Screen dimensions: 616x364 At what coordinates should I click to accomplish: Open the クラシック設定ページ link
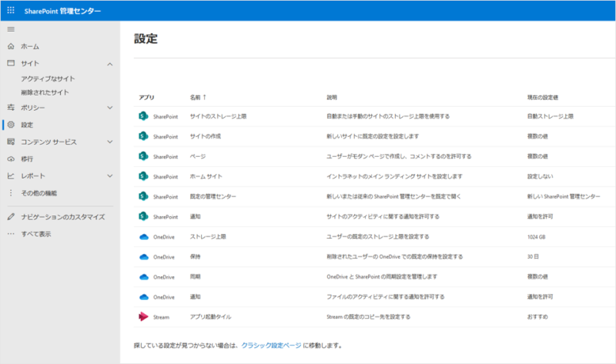pos(270,346)
